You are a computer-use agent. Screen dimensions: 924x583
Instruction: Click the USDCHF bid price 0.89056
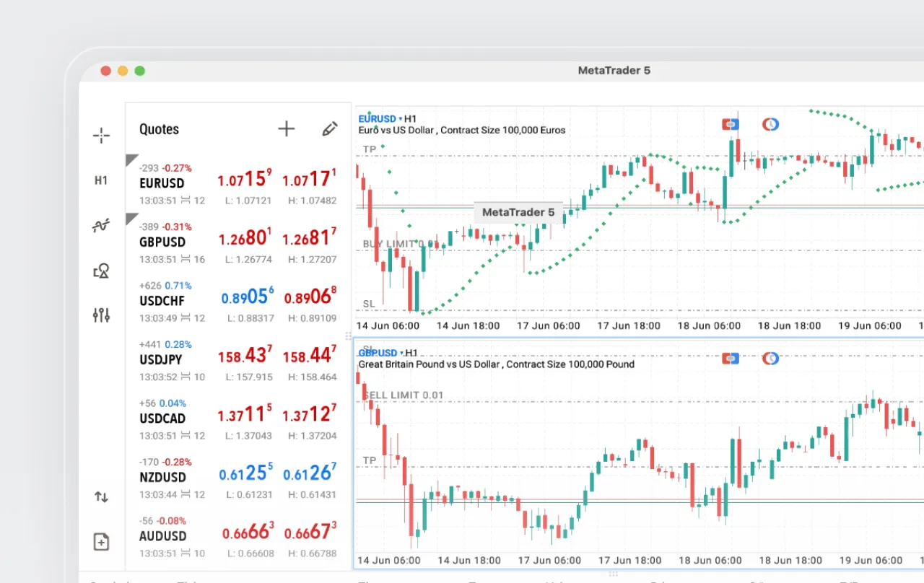247,297
